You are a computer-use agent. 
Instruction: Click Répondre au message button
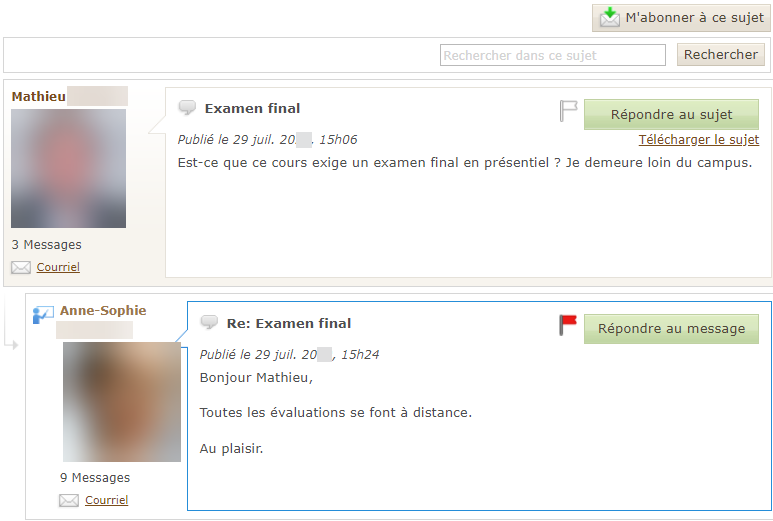pos(671,329)
